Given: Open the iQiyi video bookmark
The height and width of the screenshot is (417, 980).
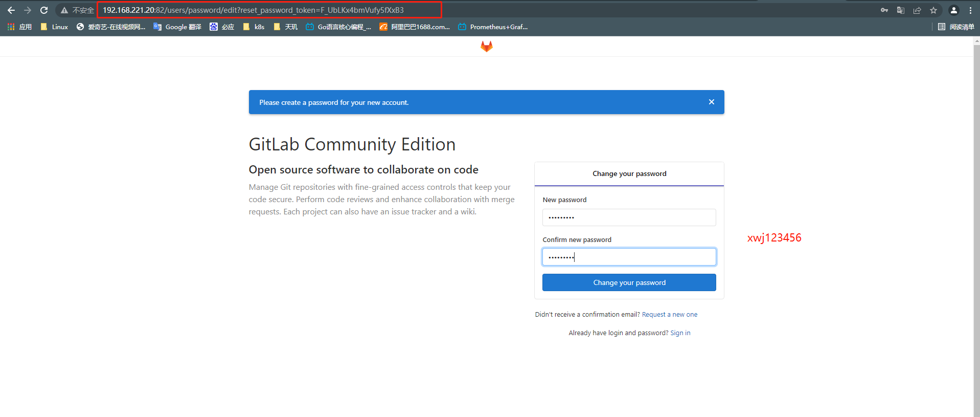Looking at the screenshot, I should 111,27.
